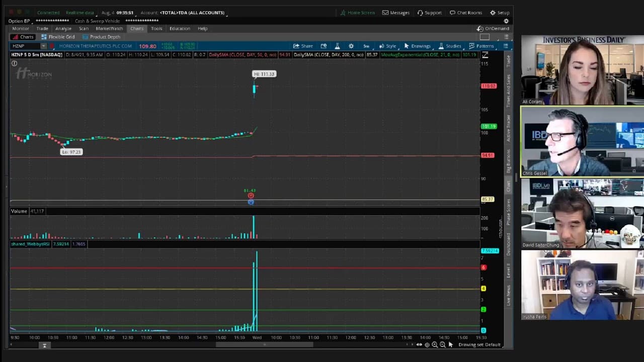This screenshot has height=362, width=644.
Task: Open the Education tab
Action: [x=180, y=29]
